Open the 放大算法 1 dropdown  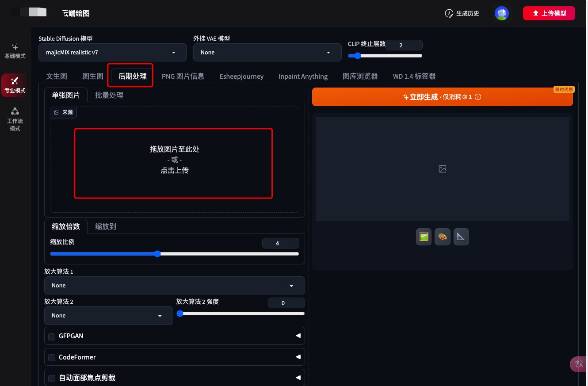point(174,286)
